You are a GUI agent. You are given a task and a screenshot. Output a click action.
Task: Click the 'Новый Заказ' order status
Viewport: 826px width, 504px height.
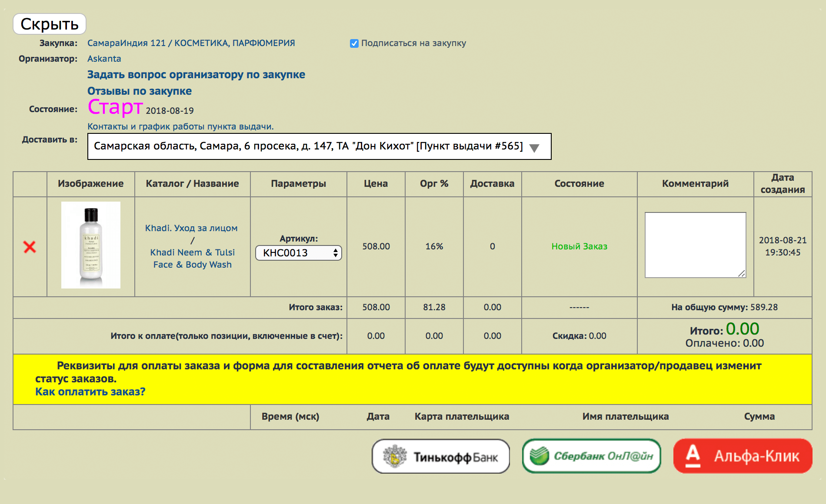point(579,246)
